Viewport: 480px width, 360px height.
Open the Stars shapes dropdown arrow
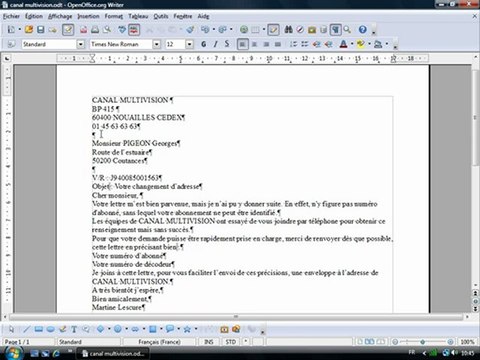tap(196, 329)
